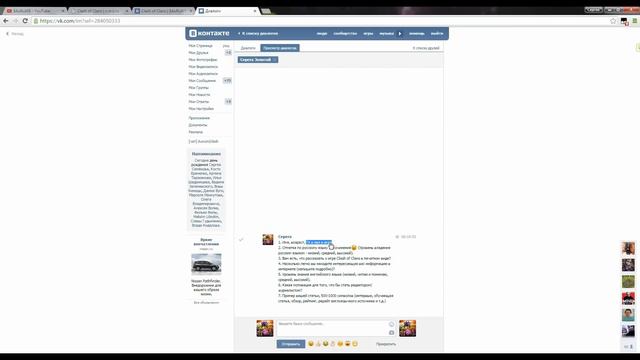Insert the third emoji, next to thumbs-up
The width and height of the screenshot is (640, 360).
coord(325,344)
